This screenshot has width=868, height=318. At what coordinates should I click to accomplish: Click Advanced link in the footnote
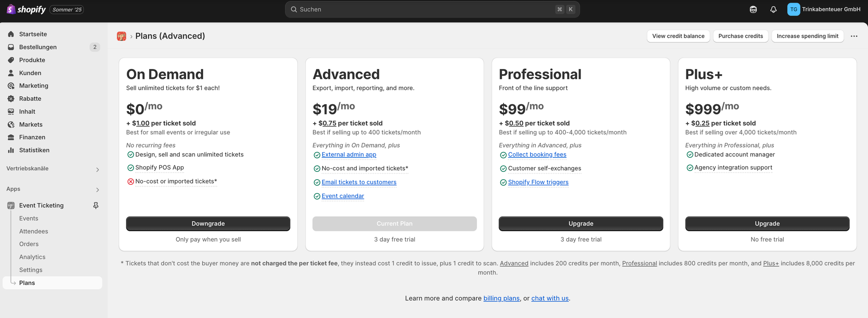coord(514,263)
